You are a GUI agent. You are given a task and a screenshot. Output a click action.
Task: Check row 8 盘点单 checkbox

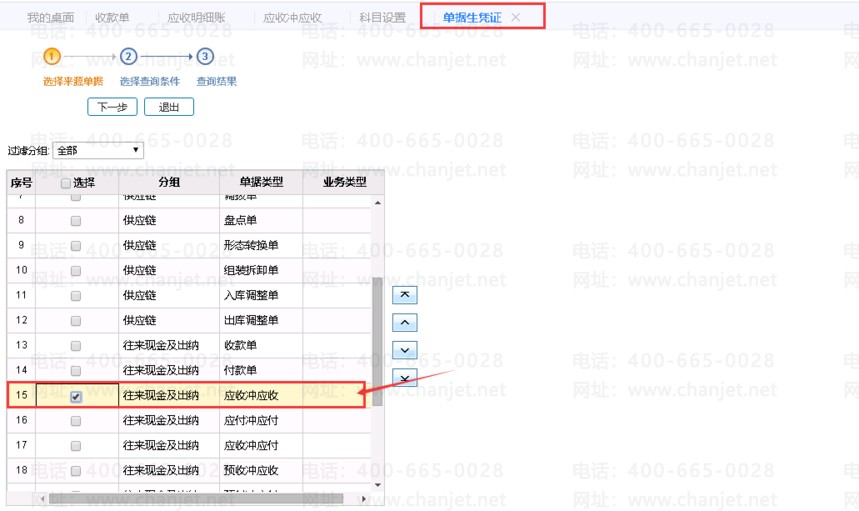[76, 221]
